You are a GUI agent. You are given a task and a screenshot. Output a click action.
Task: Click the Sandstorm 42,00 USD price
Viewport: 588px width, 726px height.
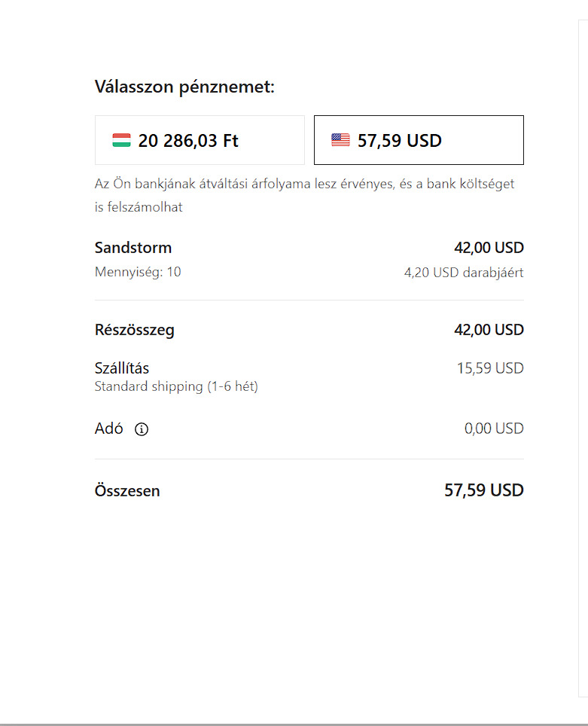click(x=489, y=248)
